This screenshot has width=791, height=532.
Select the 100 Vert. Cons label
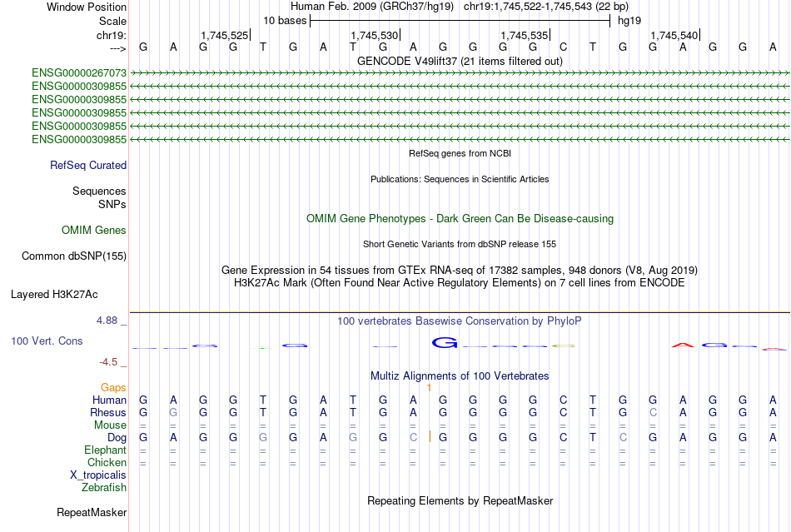coord(47,341)
